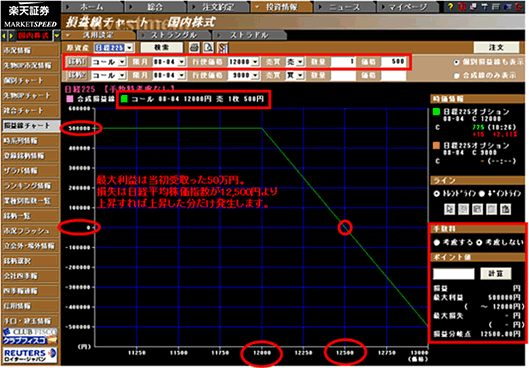The width and height of the screenshot is (529, 368).
Task: Click the first row 価格 field showing 500
Action: (x=393, y=62)
